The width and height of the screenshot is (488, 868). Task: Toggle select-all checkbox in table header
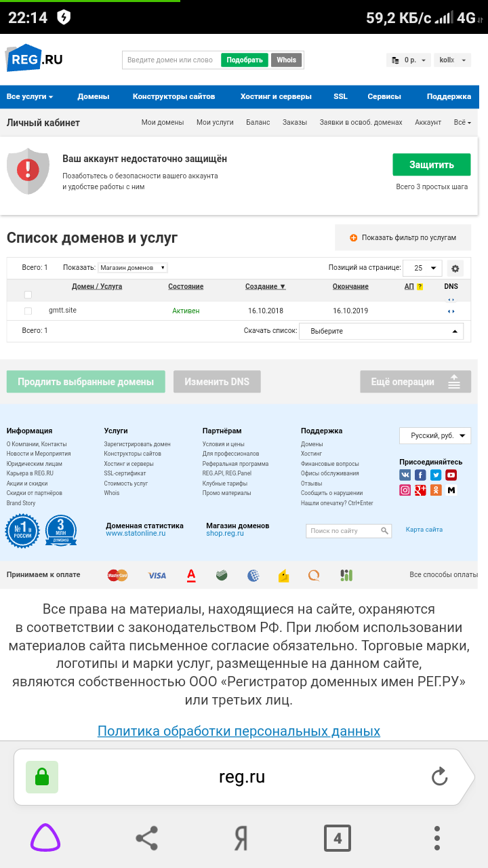(x=28, y=294)
